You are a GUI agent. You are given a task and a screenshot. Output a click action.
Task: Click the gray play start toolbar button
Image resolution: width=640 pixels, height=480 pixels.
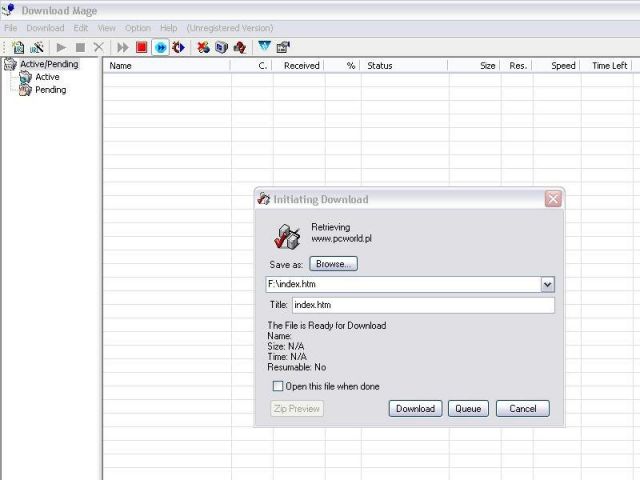click(x=61, y=47)
